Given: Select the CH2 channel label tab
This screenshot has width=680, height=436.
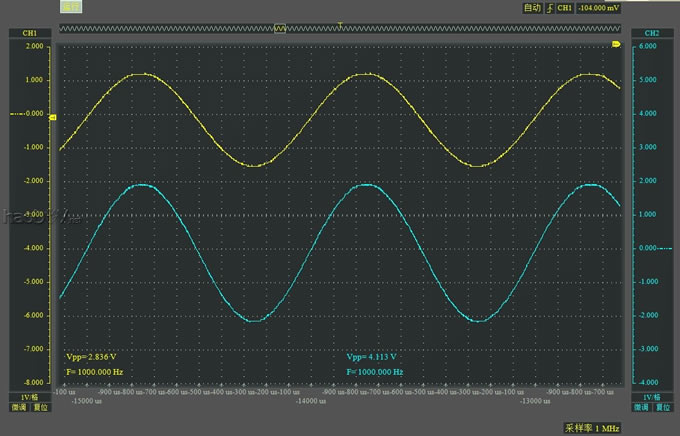Looking at the screenshot, I should 651,33.
